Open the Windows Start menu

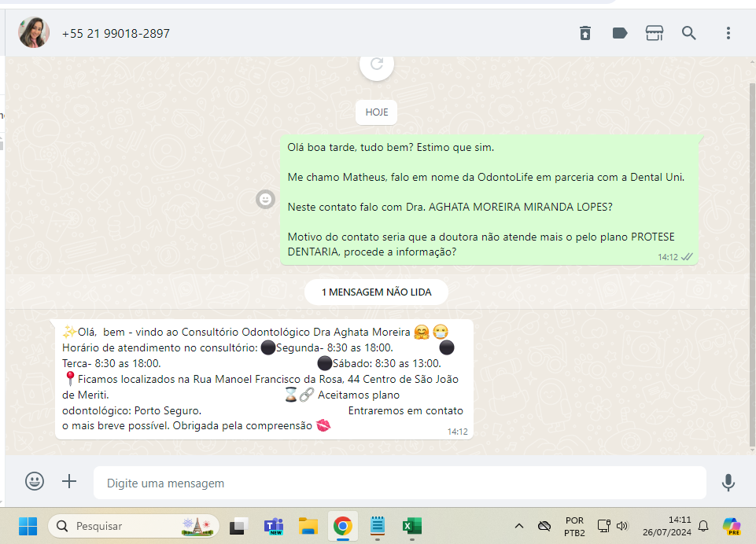point(28,526)
